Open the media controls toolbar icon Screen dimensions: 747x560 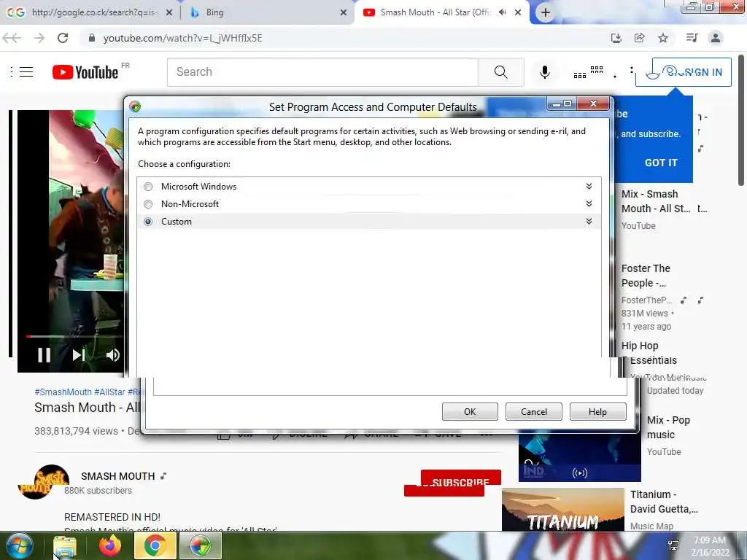pos(692,38)
